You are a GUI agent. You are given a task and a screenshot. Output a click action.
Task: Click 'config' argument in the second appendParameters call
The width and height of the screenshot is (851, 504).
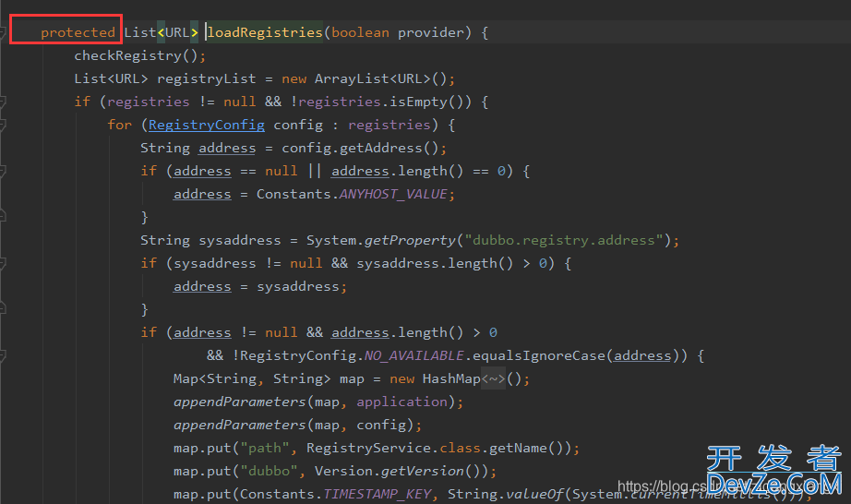pos(381,425)
